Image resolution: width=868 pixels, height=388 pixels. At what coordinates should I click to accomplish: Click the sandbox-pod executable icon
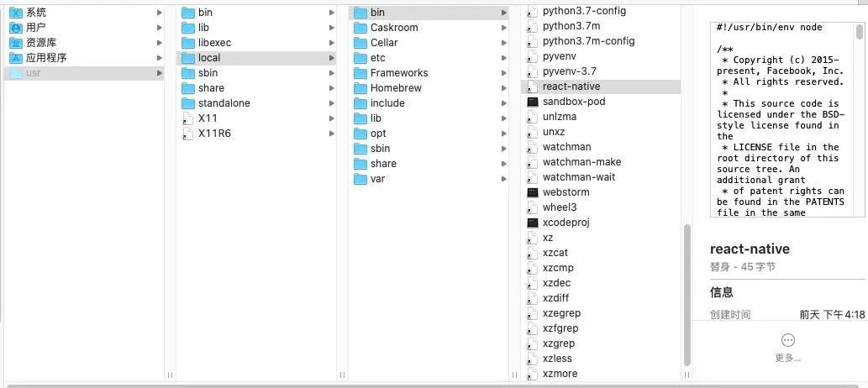click(x=532, y=102)
